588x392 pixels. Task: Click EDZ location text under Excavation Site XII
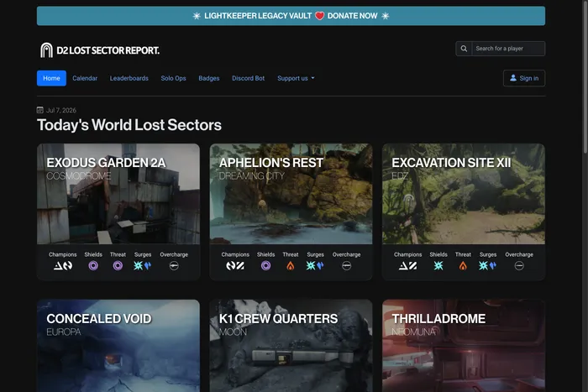pyautogui.click(x=400, y=175)
